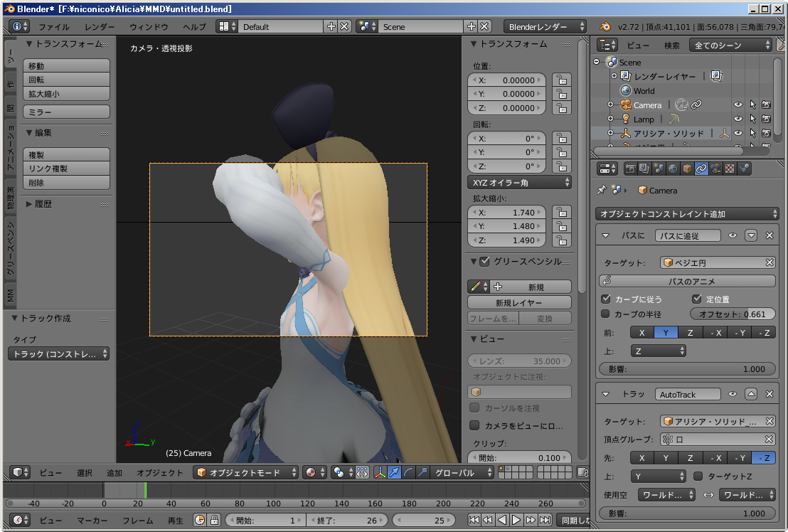Expand the Camera item in outliner

[611, 105]
